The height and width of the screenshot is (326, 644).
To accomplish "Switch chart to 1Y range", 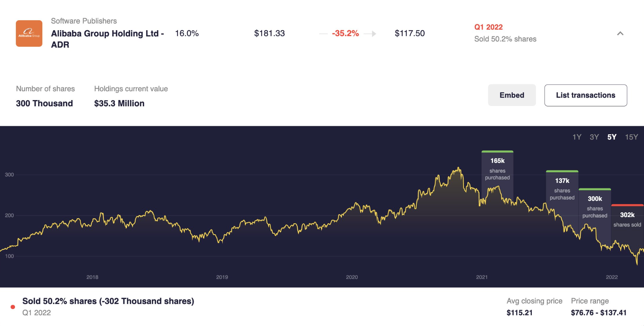I will [577, 137].
